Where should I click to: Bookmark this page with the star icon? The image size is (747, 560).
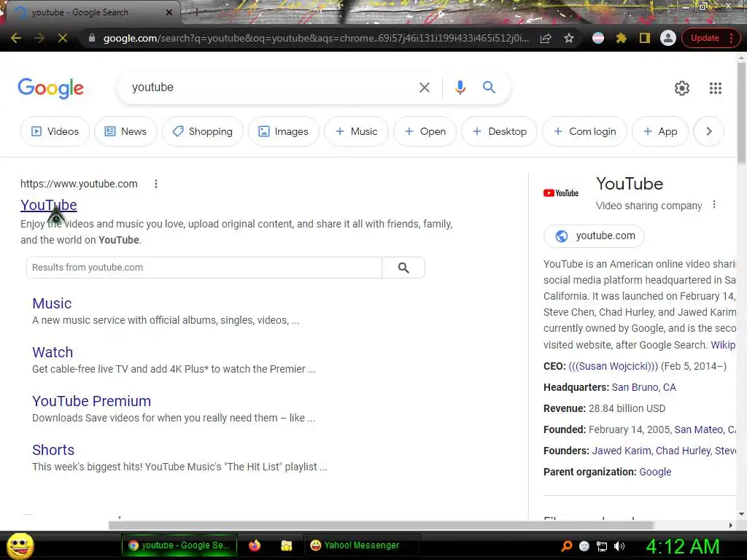569,38
